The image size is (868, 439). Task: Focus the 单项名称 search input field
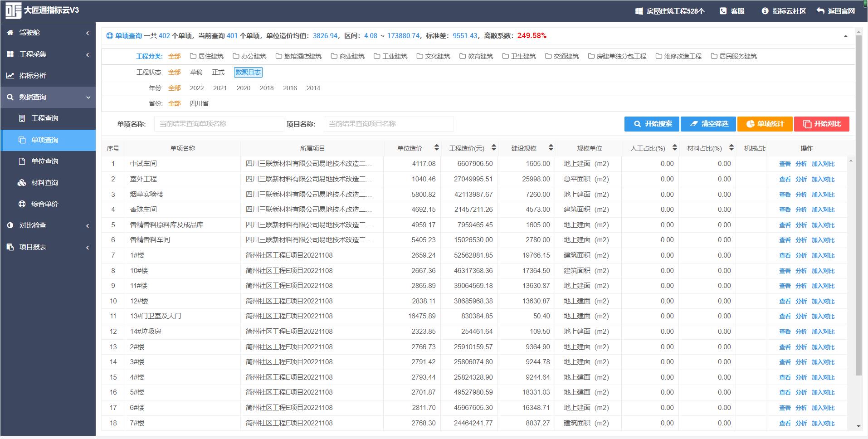[219, 124]
